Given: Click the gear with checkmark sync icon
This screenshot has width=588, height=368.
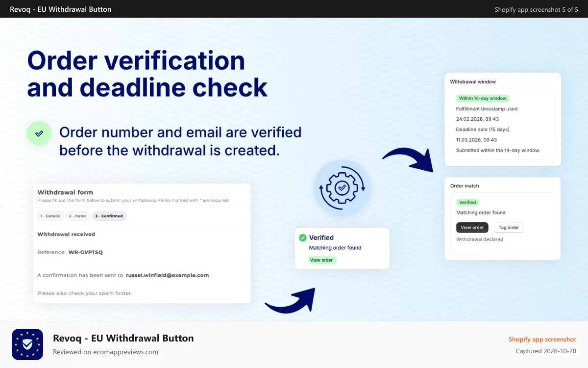Looking at the screenshot, I should pyautogui.click(x=342, y=188).
